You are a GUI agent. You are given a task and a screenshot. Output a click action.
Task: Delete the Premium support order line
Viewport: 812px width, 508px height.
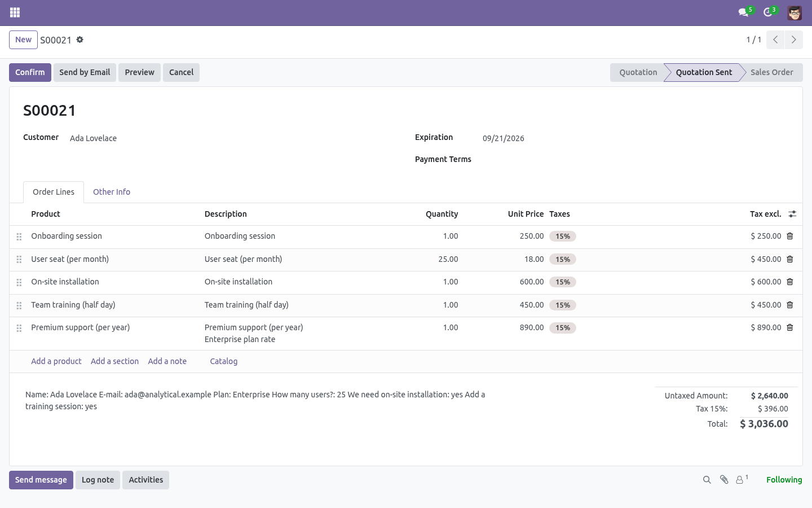click(x=790, y=327)
